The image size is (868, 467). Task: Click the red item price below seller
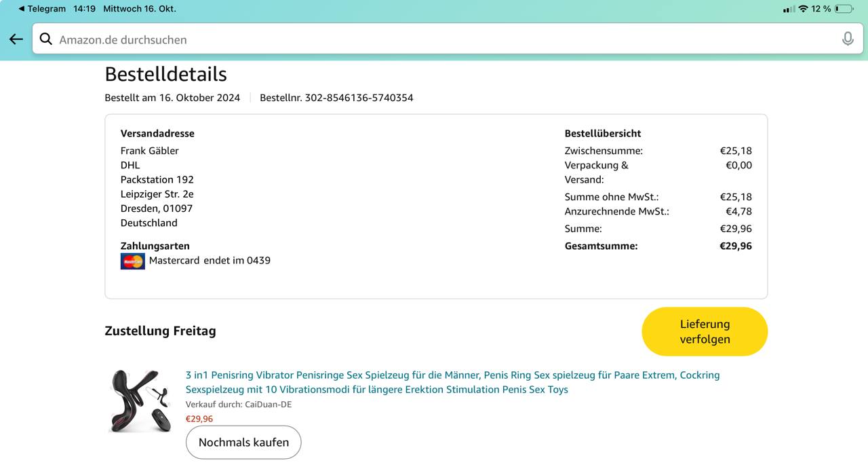(x=199, y=419)
